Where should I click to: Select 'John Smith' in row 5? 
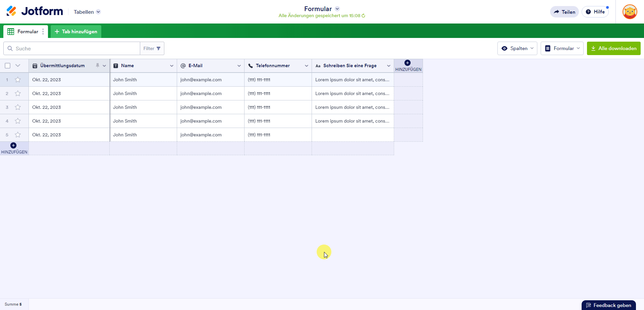coord(143,135)
